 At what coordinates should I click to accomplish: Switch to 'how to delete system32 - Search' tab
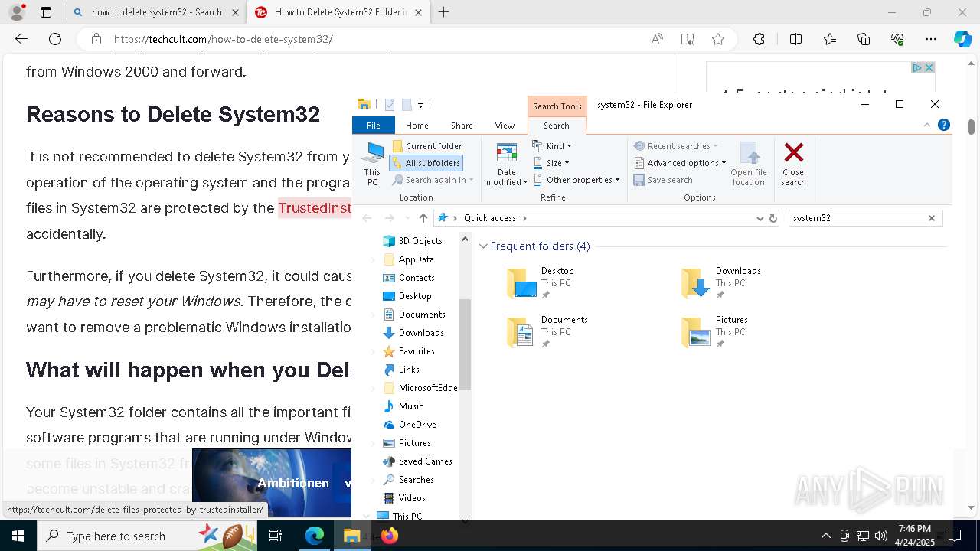155,12
